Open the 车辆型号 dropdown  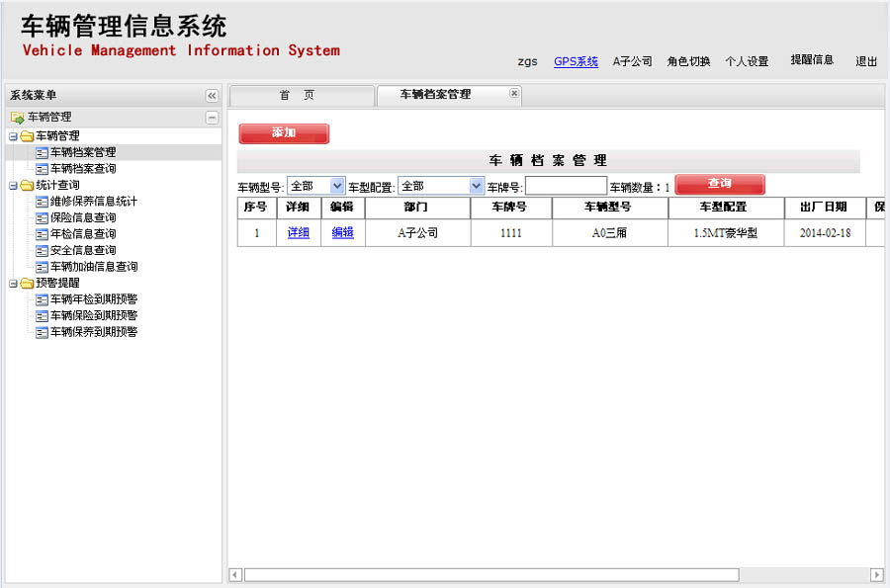(x=337, y=186)
